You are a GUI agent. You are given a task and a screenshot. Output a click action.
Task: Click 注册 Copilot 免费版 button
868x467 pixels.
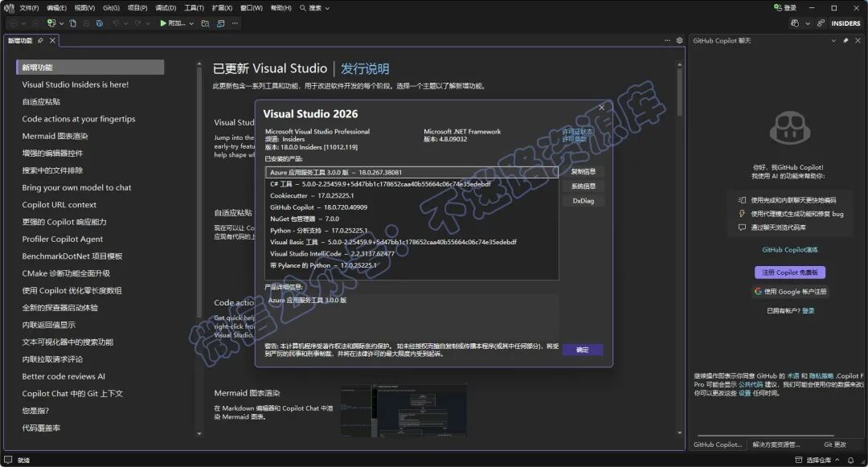(790, 272)
